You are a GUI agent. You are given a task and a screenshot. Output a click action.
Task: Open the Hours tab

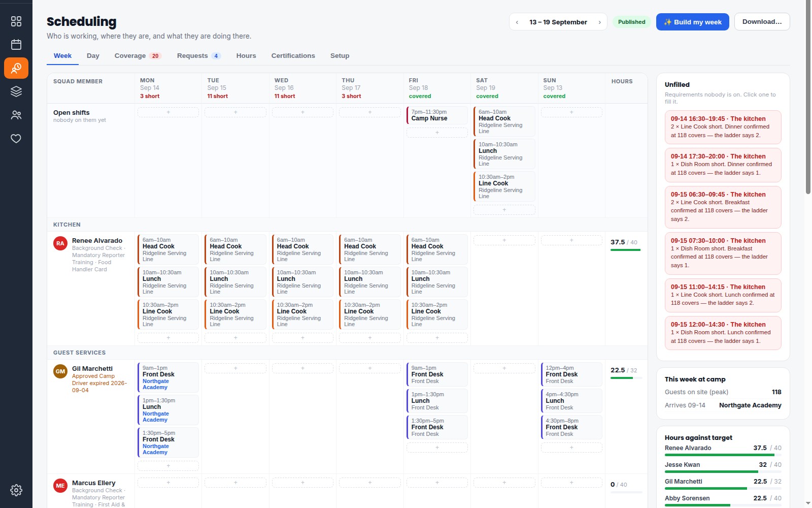pyautogui.click(x=246, y=56)
